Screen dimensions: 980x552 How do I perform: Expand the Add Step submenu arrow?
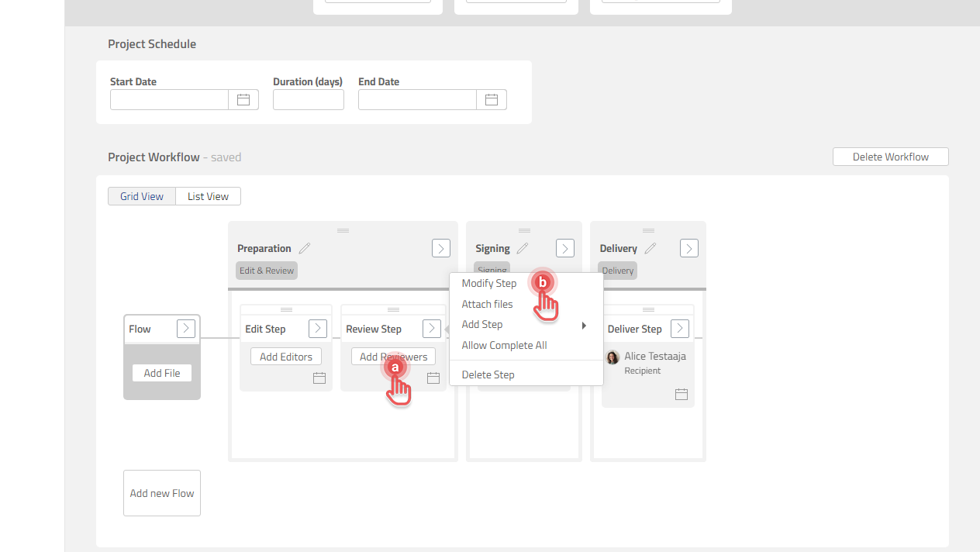point(584,325)
